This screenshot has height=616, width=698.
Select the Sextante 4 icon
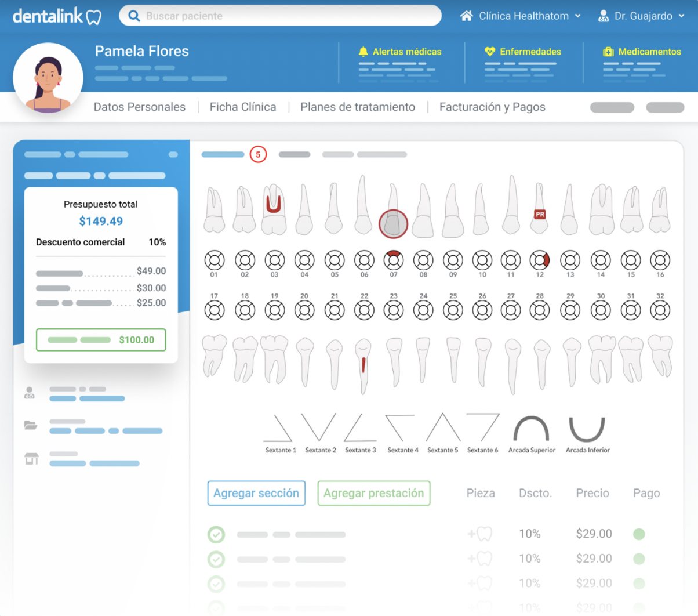[x=401, y=428]
